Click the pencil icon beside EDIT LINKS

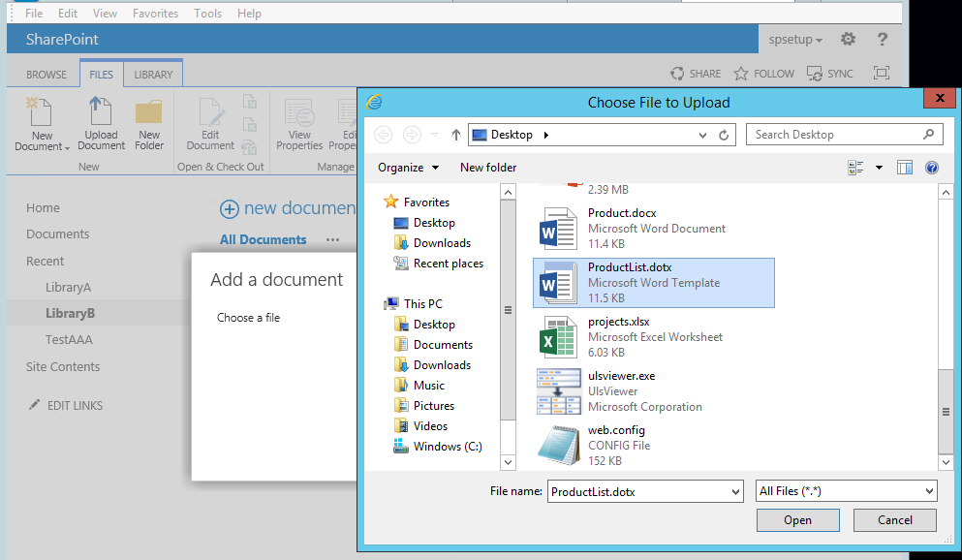34,405
